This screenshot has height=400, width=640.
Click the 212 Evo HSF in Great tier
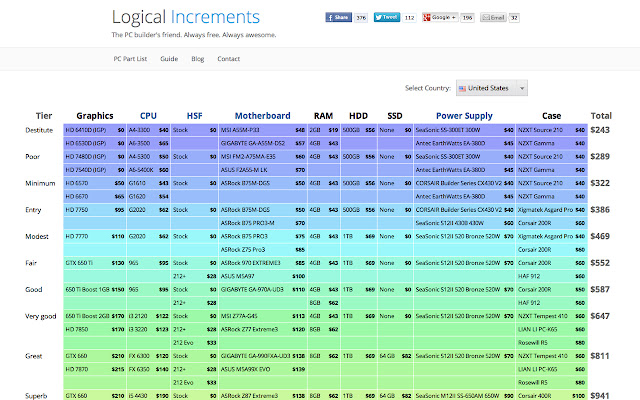point(195,382)
